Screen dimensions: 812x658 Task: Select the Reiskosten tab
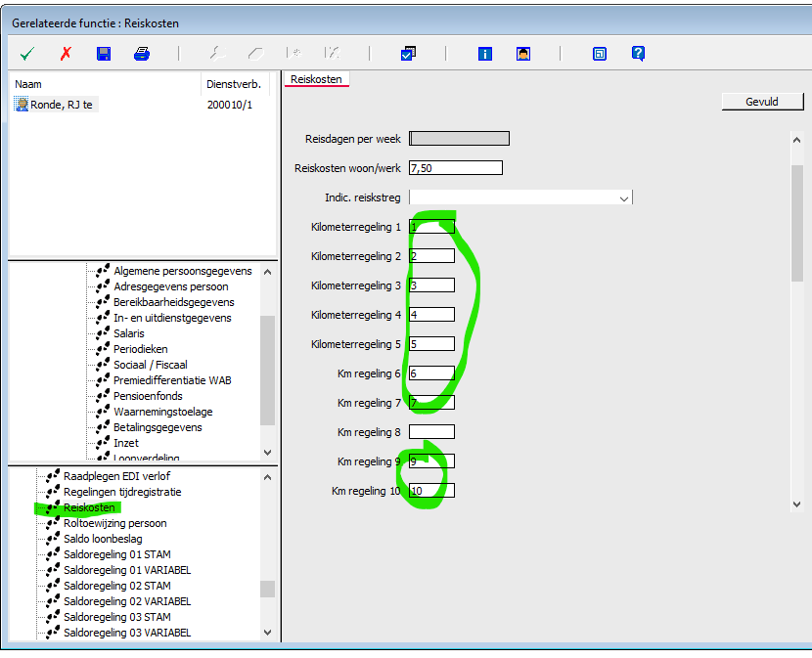(x=316, y=79)
